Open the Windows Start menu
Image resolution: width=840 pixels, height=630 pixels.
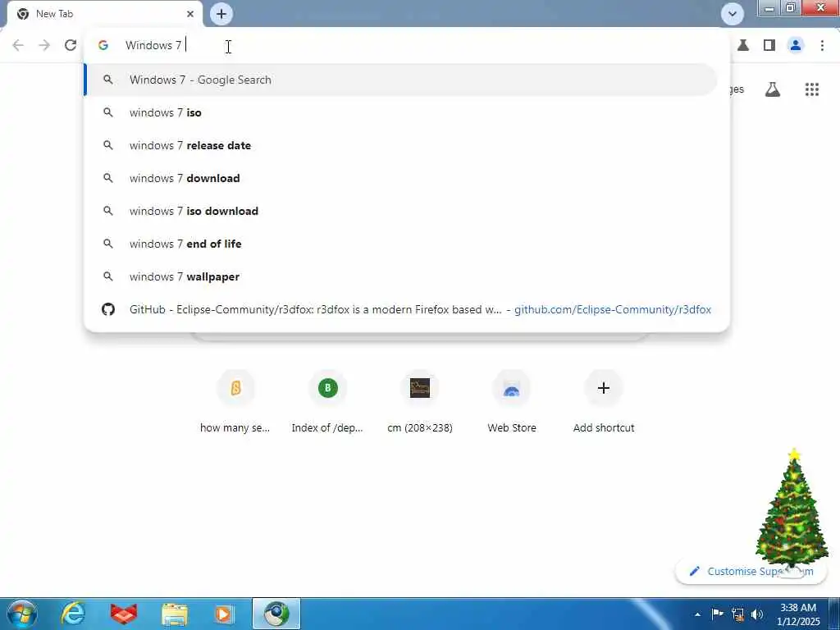click(22, 614)
